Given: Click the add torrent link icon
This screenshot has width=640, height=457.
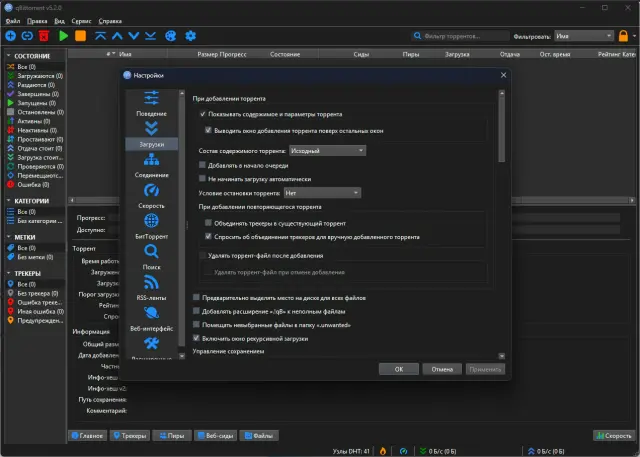Looking at the screenshot, I should [27, 36].
